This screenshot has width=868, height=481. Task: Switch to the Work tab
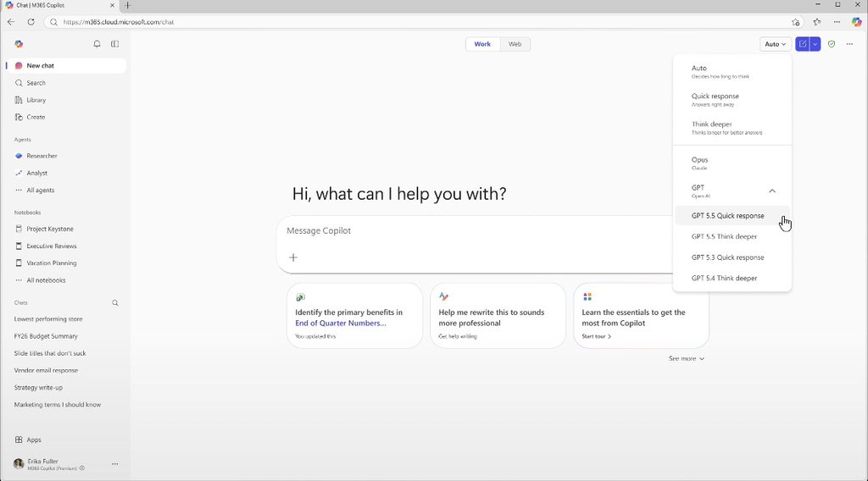click(482, 44)
